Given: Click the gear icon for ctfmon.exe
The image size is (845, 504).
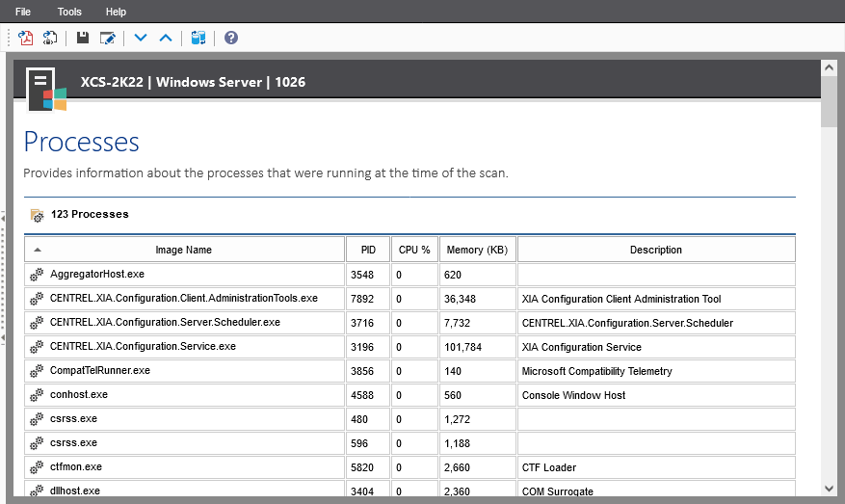Looking at the screenshot, I should tap(37, 467).
